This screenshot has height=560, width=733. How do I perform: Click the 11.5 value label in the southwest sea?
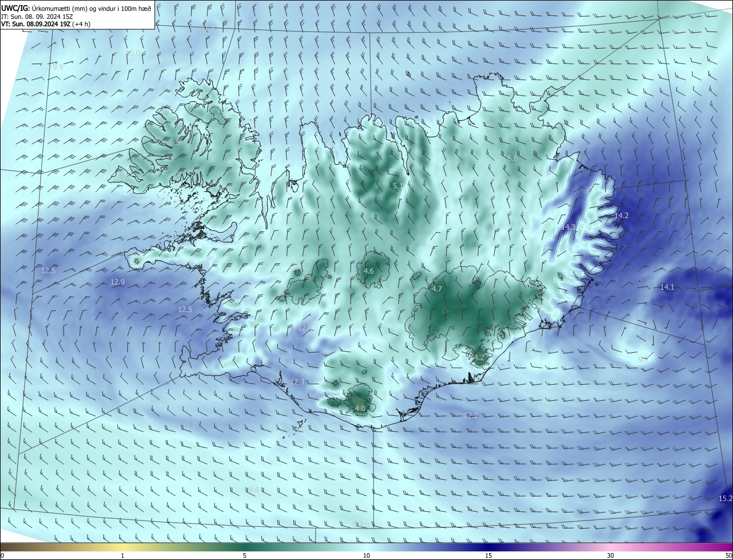click(x=190, y=425)
